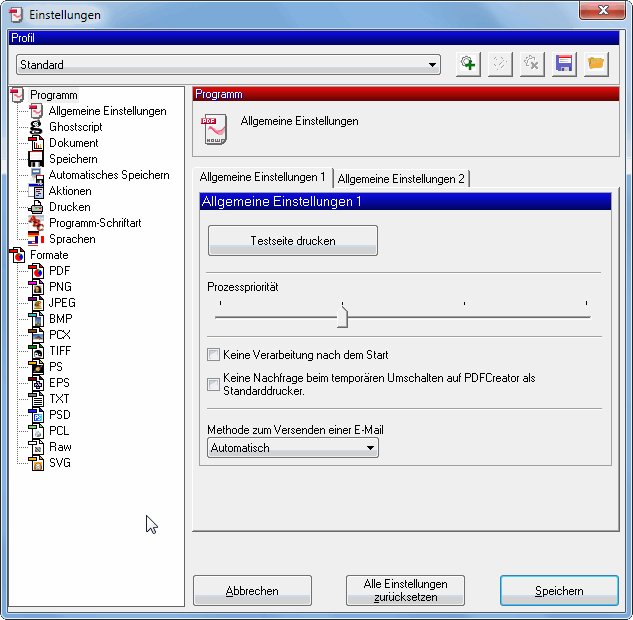
Task: Click the rename profile icon
Action: [500, 64]
